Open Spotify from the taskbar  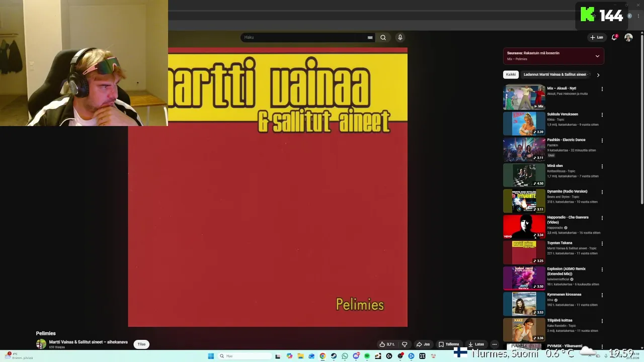[x=367, y=356]
